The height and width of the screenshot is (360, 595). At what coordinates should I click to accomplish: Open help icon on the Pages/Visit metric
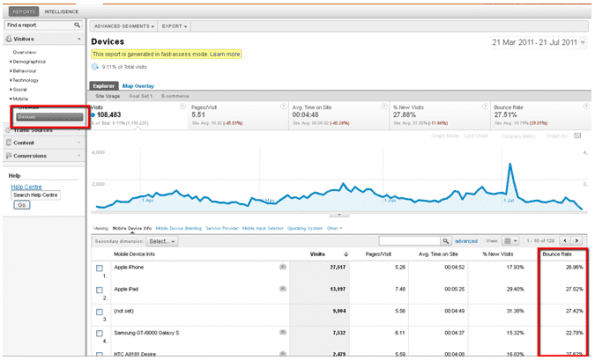pyautogui.click(x=283, y=107)
